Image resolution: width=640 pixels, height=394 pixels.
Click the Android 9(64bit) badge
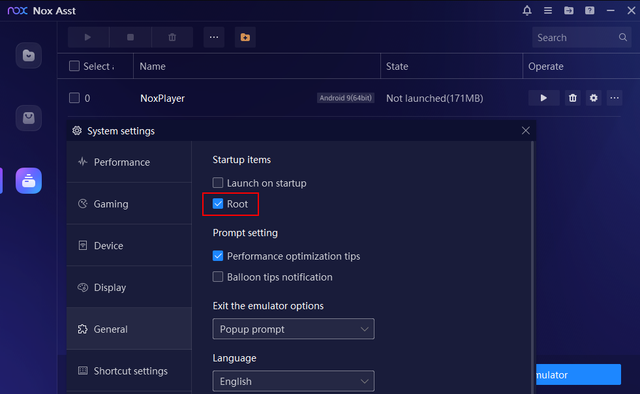(x=346, y=98)
